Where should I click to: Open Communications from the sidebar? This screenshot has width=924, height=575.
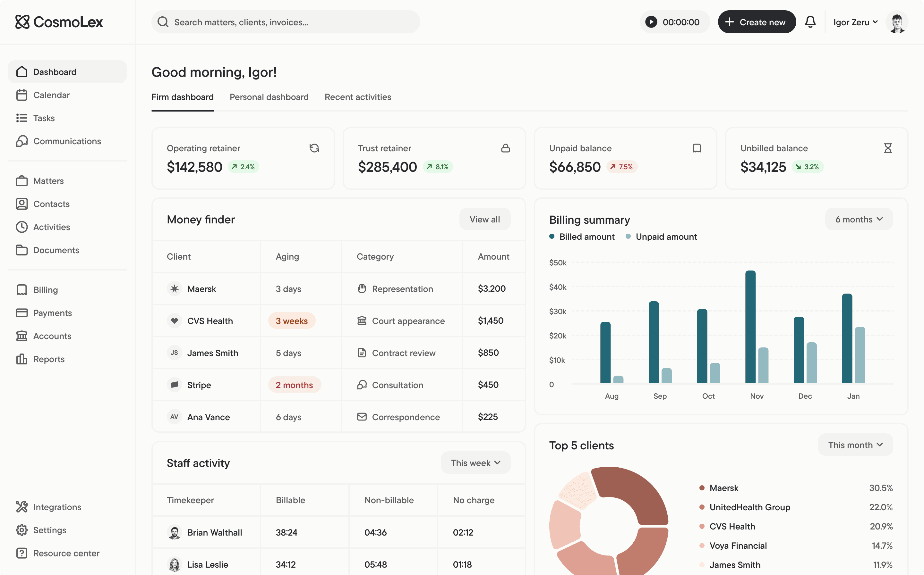click(67, 141)
